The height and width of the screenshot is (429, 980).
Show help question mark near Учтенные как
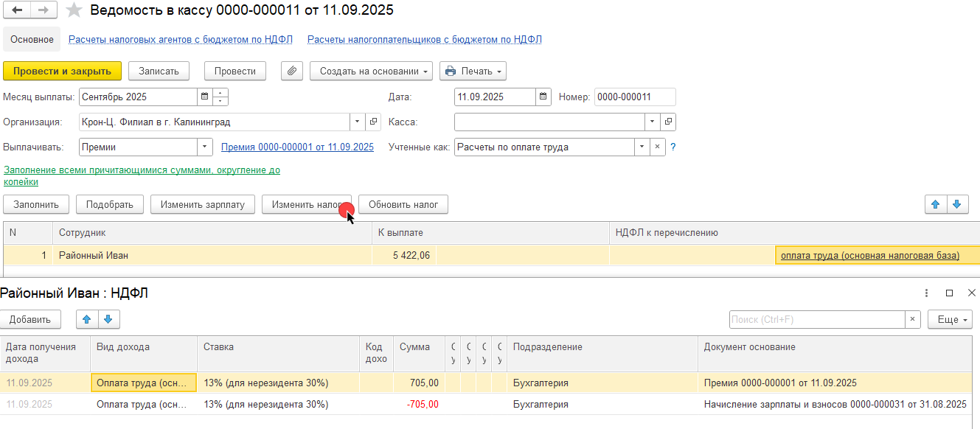coord(673,147)
